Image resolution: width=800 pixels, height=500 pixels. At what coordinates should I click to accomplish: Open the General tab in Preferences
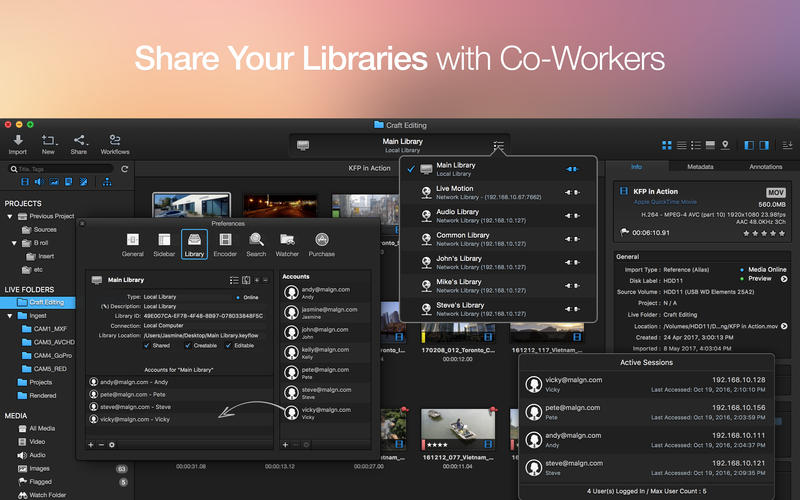[x=133, y=244]
